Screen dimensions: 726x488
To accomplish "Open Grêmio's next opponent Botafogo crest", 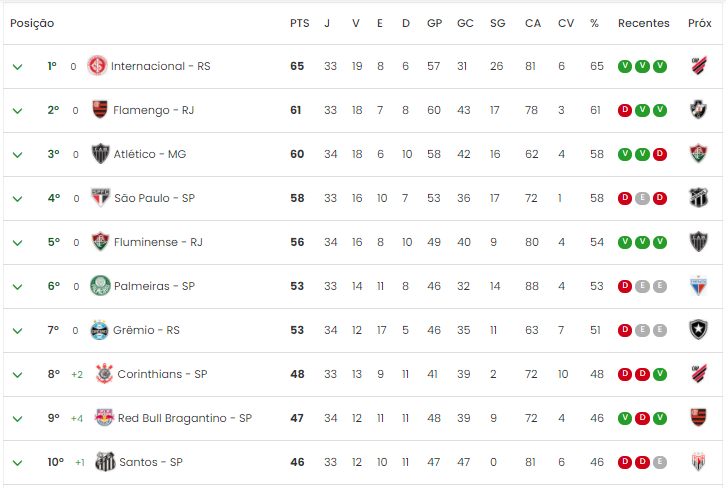I will 698,330.
